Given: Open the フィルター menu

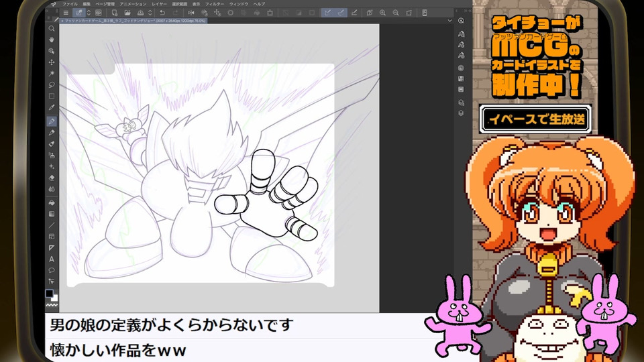Looking at the screenshot, I should point(214,4).
